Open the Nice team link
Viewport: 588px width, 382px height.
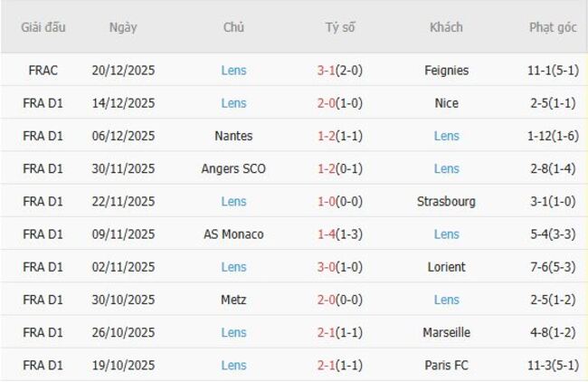446,103
